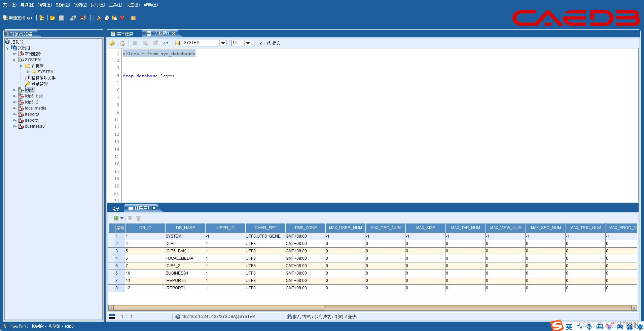Click the grayed save disk icon
Image resolution: width=644 pixels, height=331 pixels.
pos(61,18)
